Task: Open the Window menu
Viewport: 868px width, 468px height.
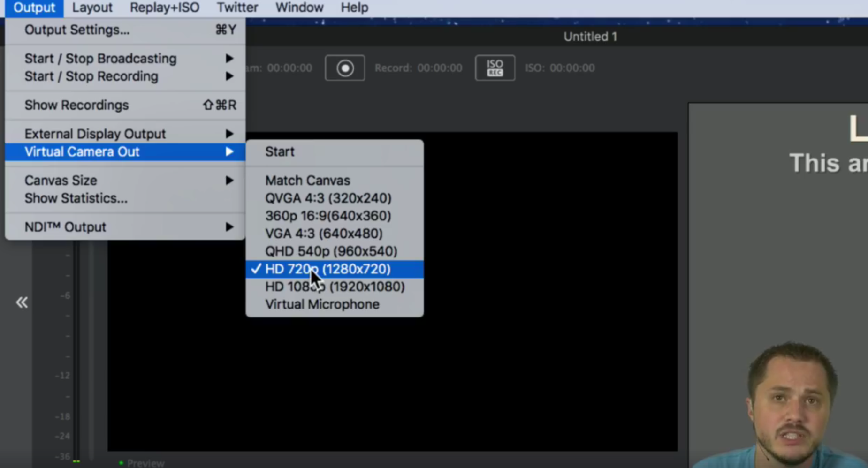Action: (299, 7)
